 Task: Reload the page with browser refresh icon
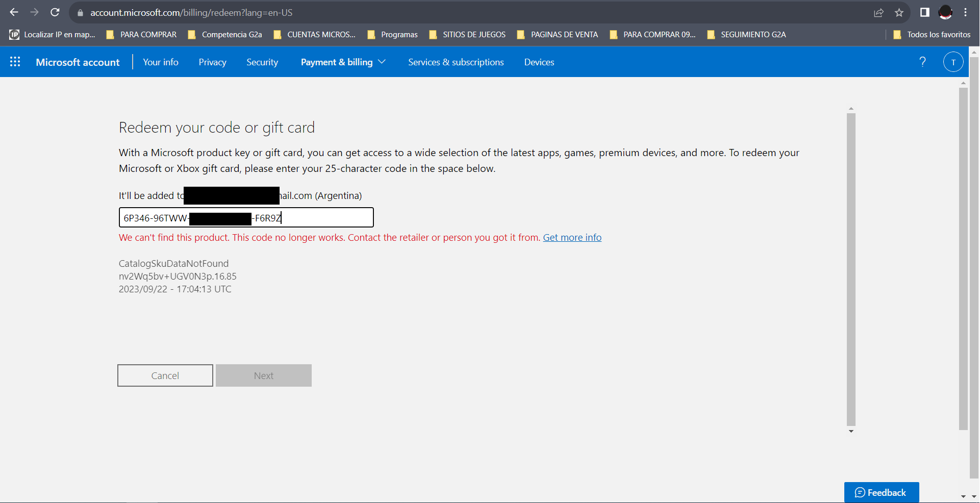pyautogui.click(x=55, y=12)
